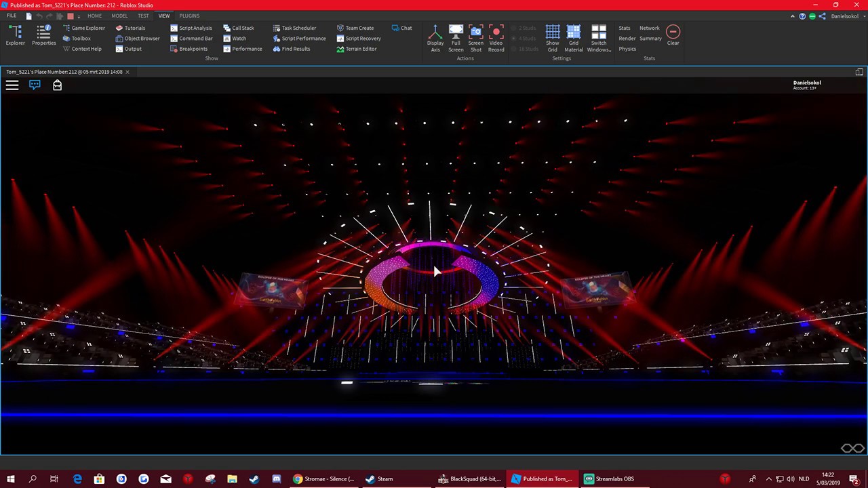Open Script Performance window
Image resolution: width=868 pixels, height=488 pixels.
pyautogui.click(x=299, y=39)
